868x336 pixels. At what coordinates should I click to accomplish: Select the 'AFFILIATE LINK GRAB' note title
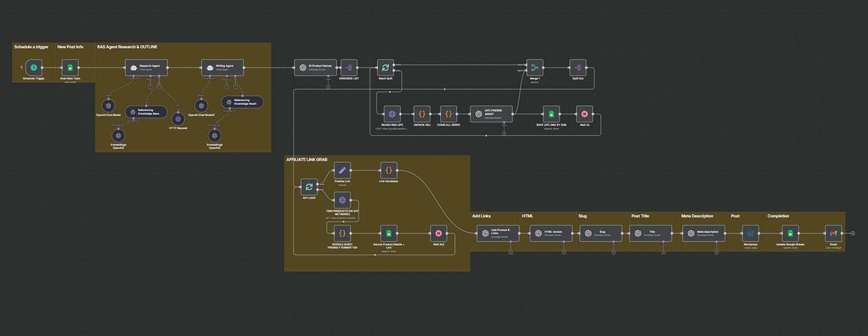307,160
